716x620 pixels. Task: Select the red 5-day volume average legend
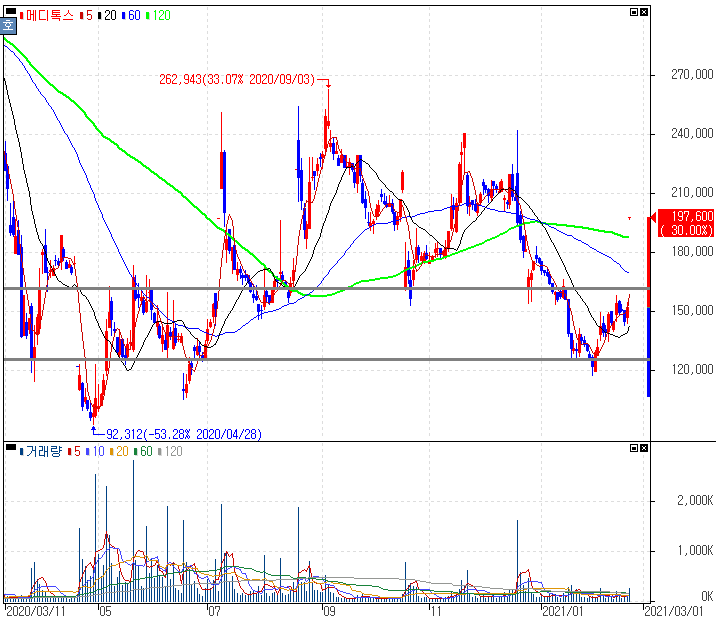(x=74, y=452)
